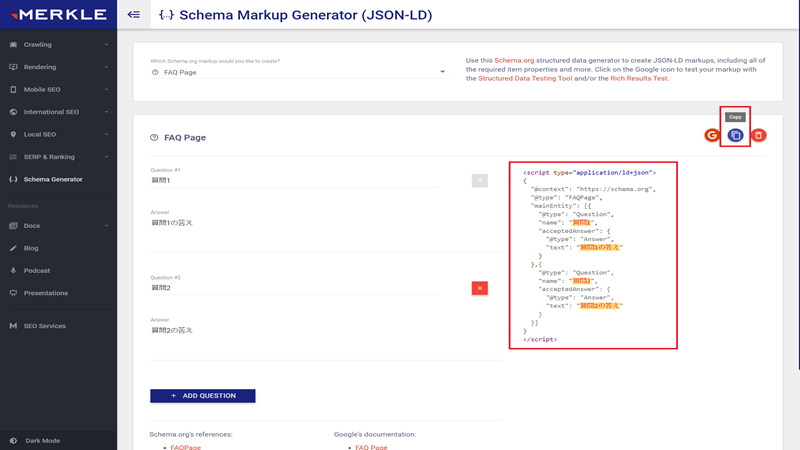Viewport: 800px width, 450px height.
Task: Open FAQ Page Google documentation link
Action: click(x=371, y=447)
